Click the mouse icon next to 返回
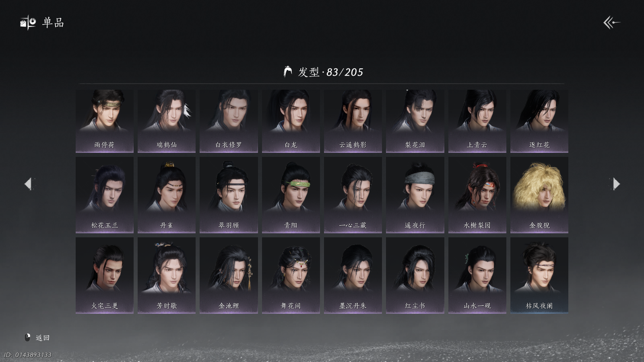Image resolution: width=644 pixels, height=362 pixels. (28, 337)
